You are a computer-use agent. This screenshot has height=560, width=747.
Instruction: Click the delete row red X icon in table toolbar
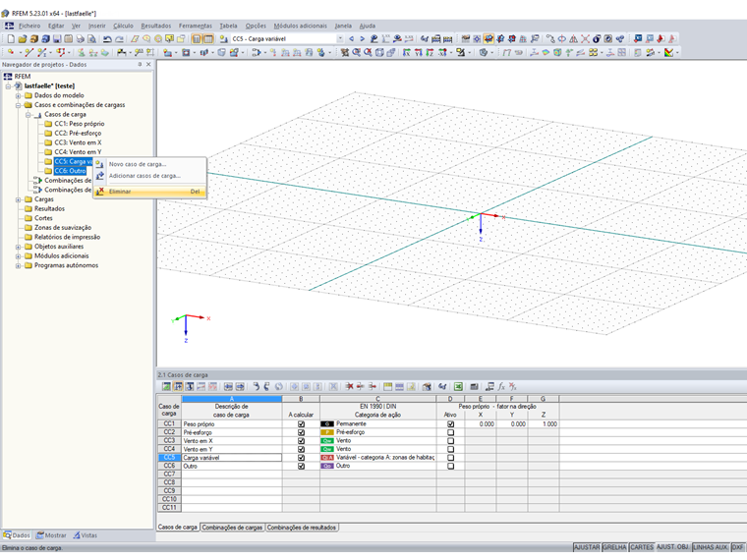349,387
